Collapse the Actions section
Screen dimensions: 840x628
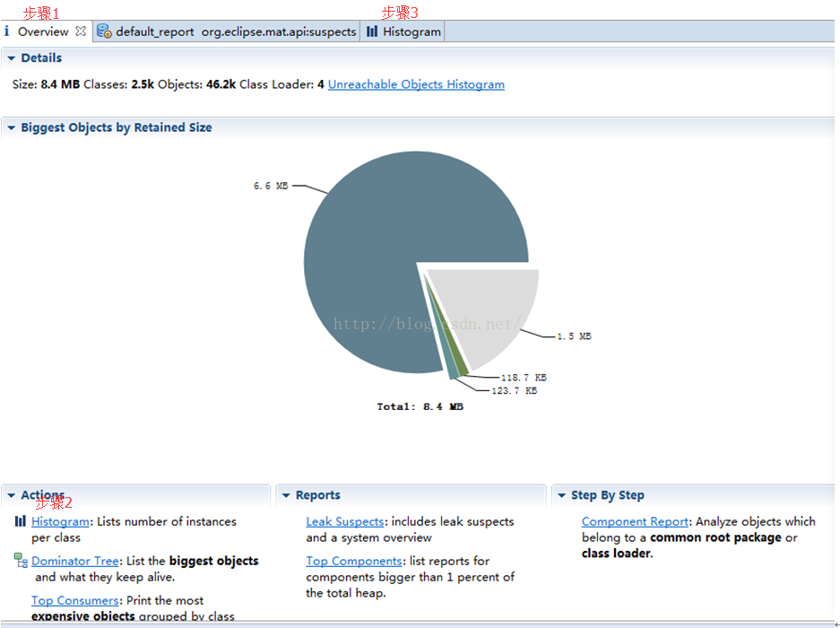[x=12, y=495]
